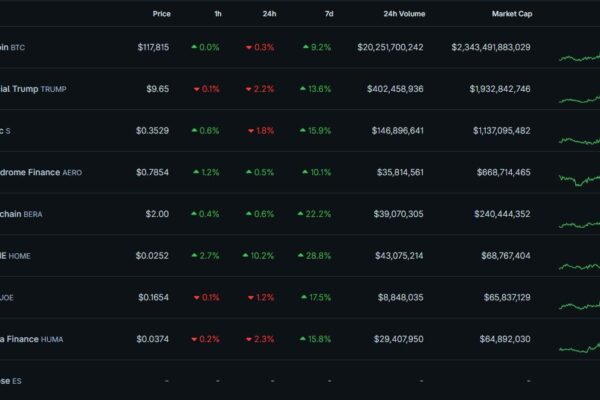Image resolution: width=600 pixels, height=400 pixels.
Task: Open the ES coin row link
Action: coord(11,381)
